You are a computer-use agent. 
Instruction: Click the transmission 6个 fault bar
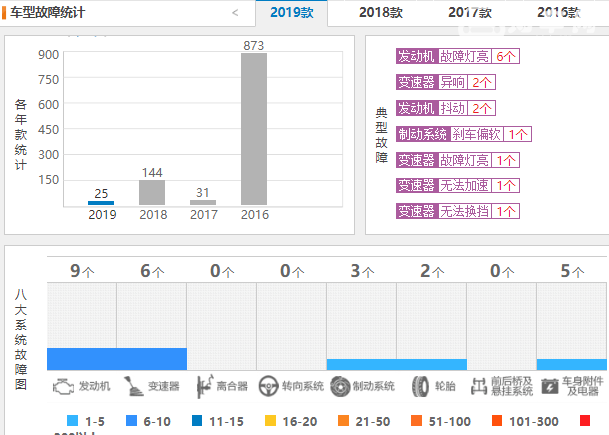click(x=152, y=359)
